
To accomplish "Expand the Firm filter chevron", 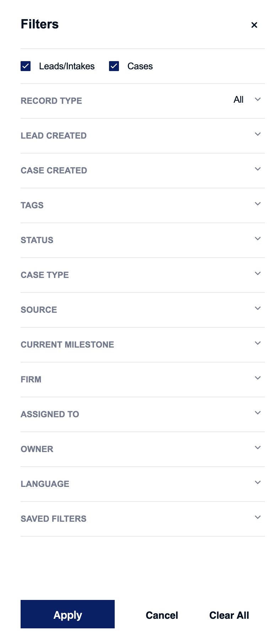I will click(x=258, y=378).
